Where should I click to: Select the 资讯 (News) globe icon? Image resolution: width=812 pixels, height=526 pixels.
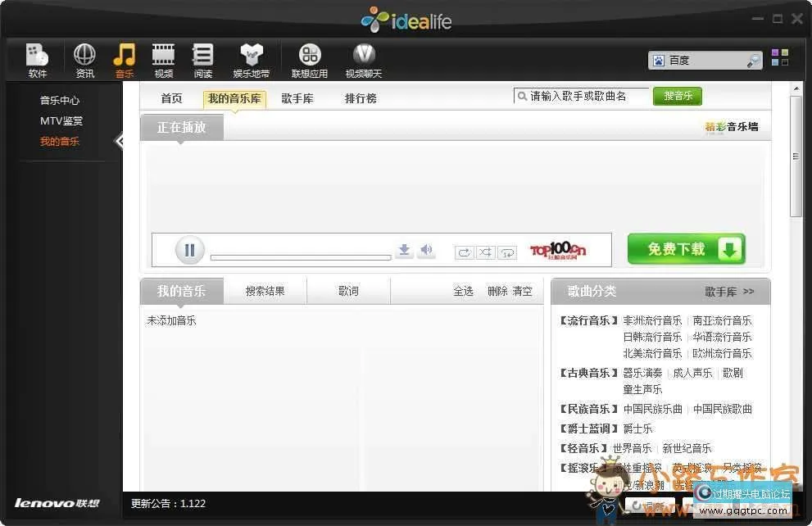pos(84,57)
